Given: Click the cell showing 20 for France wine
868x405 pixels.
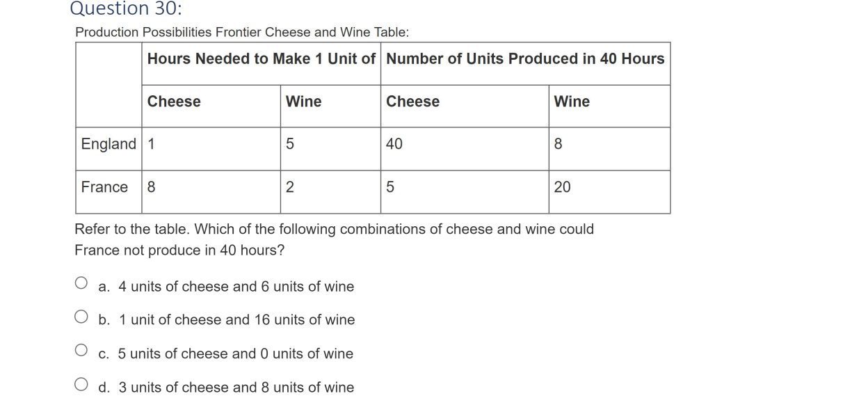Looking at the screenshot, I should (x=561, y=187).
